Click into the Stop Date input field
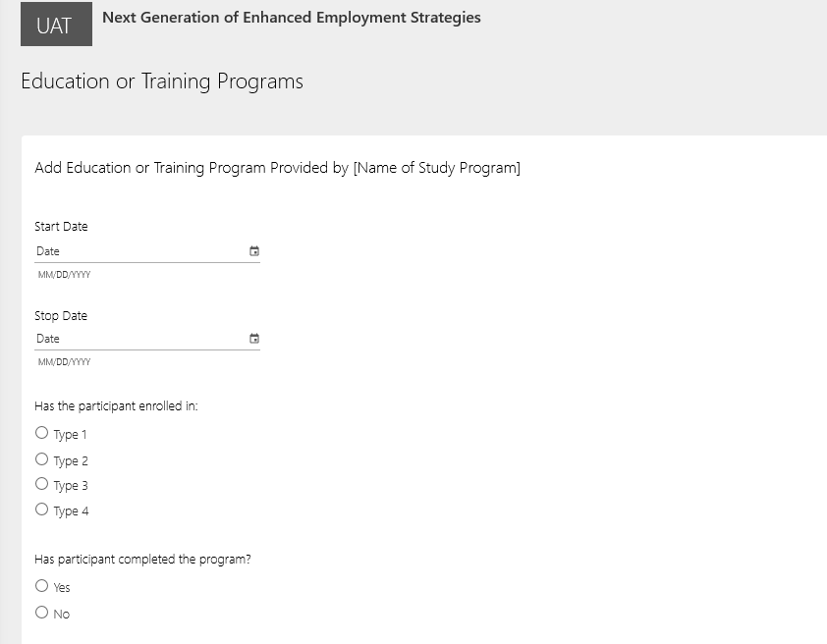Viewport: 827px width, 644px height. point(138,339)
